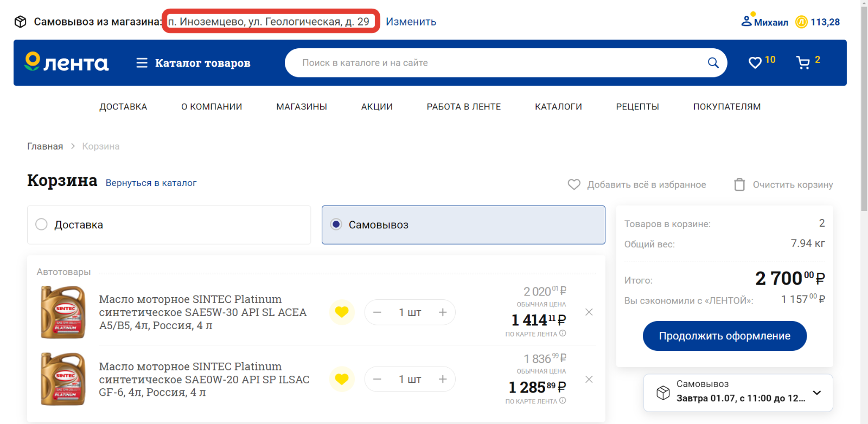Open ПОКУПАТЕЛЯМ navigation item

(x=727, y=107)
